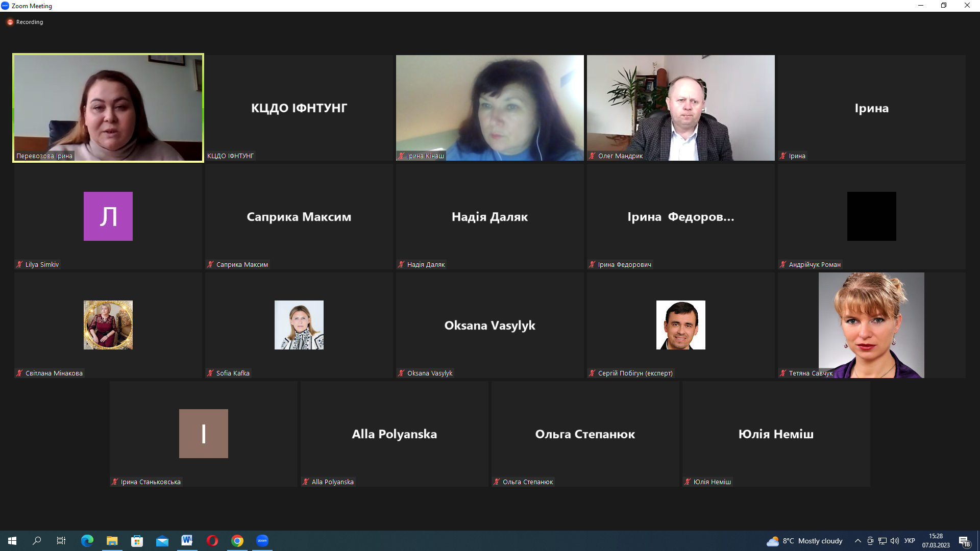Select the purple Л avatar of Lilya Simkiv
This screenshot has width=980, height=551.
click(x=108, y=216)
